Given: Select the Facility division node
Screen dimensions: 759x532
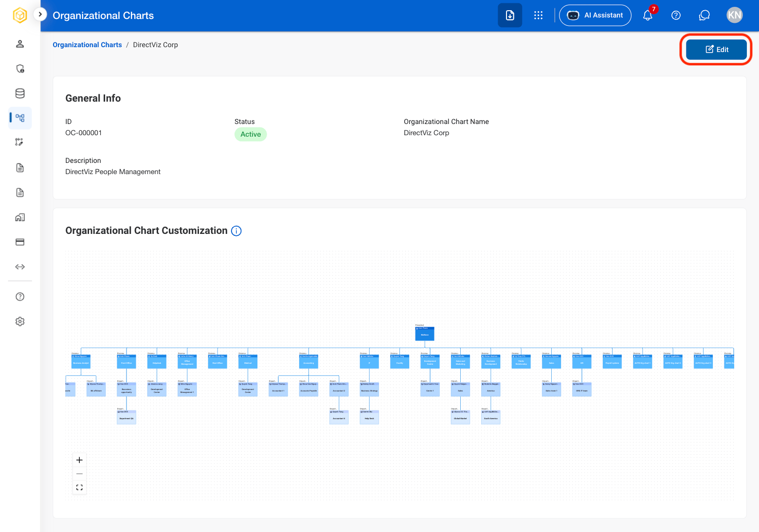Looking at the screenshot, I should 399,361.
